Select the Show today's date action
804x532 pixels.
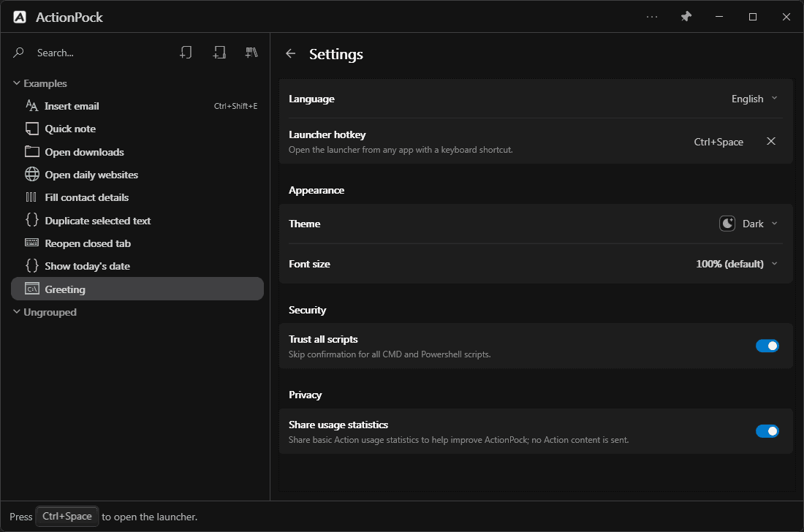coord(137,266)
